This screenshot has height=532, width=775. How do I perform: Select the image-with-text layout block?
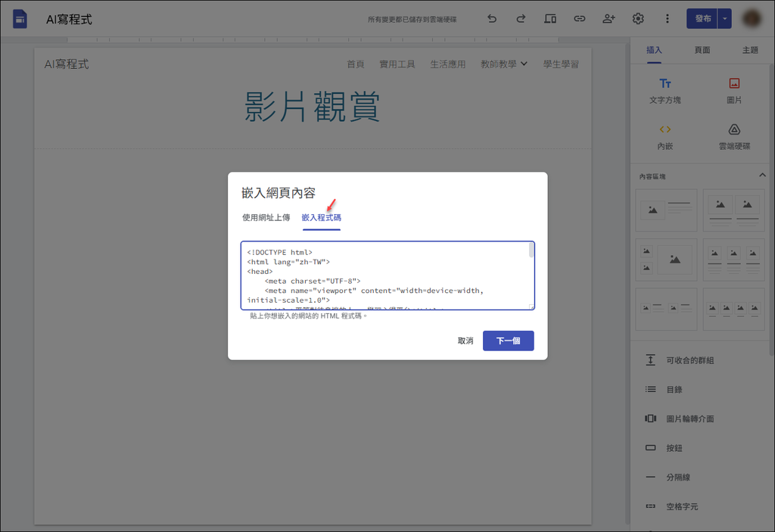pos(666,210)
